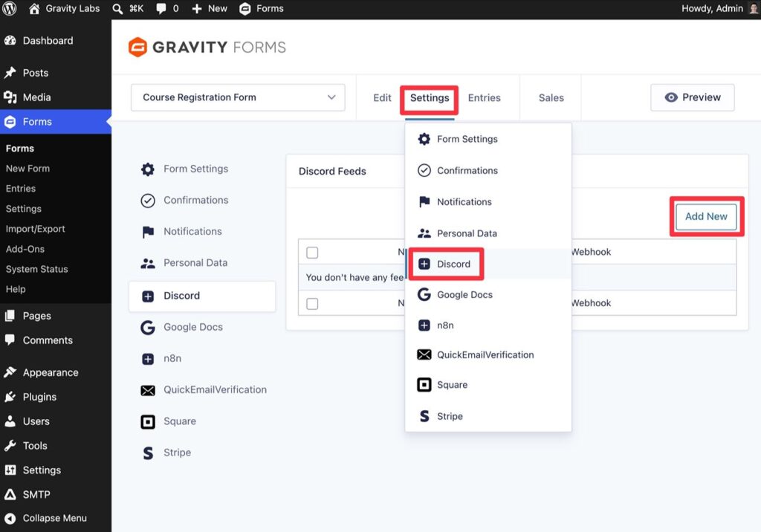Open Import/Export in Forms submenu
This screenshot has width=761, height=532.
pos(35,229)
